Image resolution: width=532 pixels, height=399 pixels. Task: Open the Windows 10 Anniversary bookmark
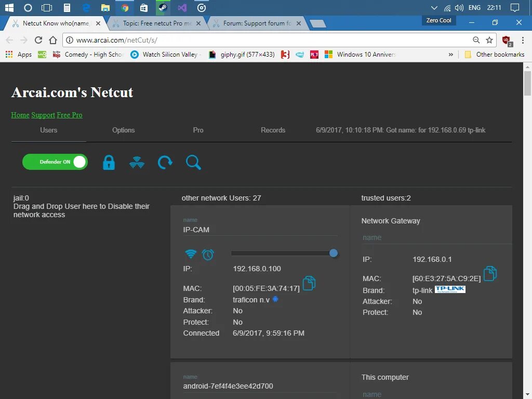coord(361,54)
